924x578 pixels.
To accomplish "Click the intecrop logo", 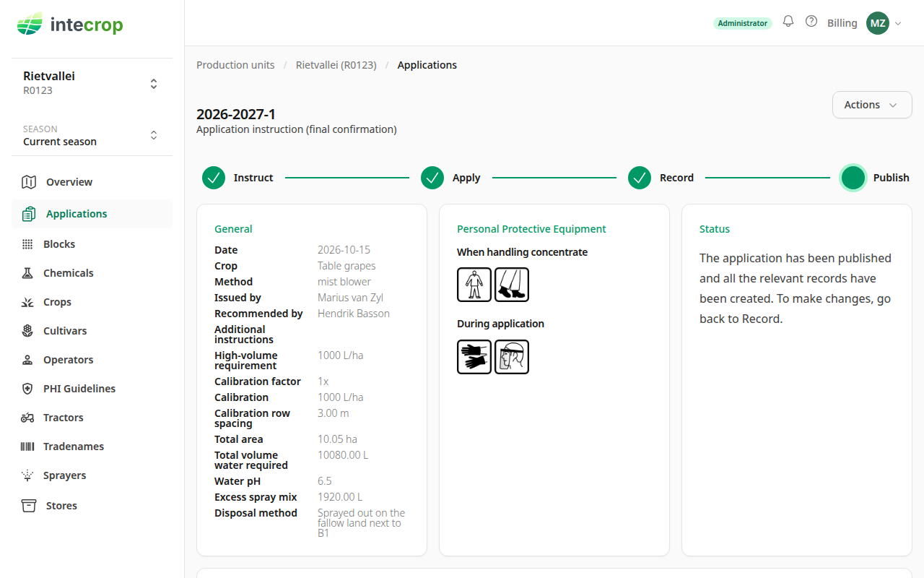I will coord(70,25).
